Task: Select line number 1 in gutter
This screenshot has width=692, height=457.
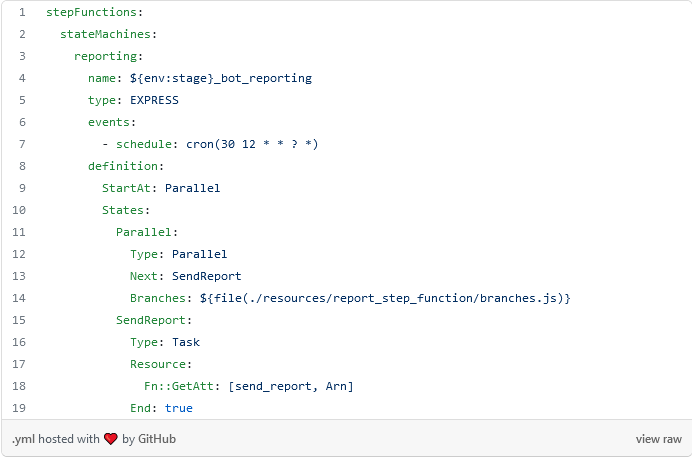Action: pyautogui.click(x=22, y=12)
